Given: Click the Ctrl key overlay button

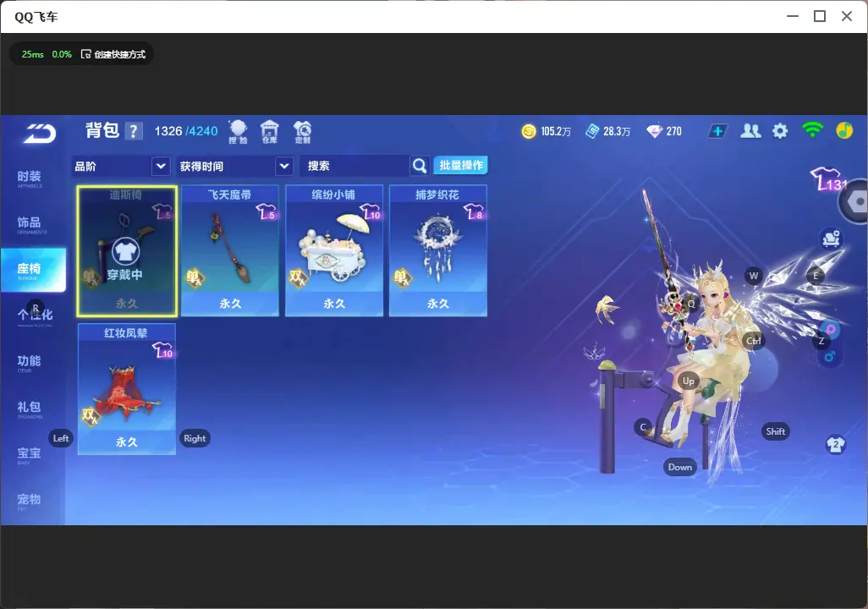Looking at the screenshot, I should coord(754,341).
